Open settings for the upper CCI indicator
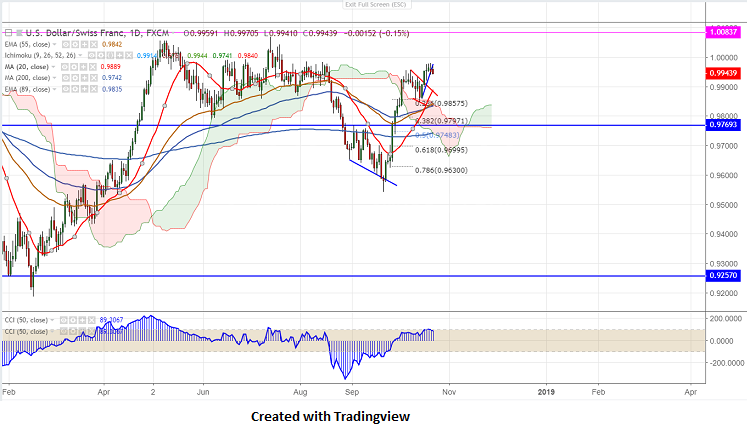The width and height of the screenshot is (747, 429). click(73, 320)
